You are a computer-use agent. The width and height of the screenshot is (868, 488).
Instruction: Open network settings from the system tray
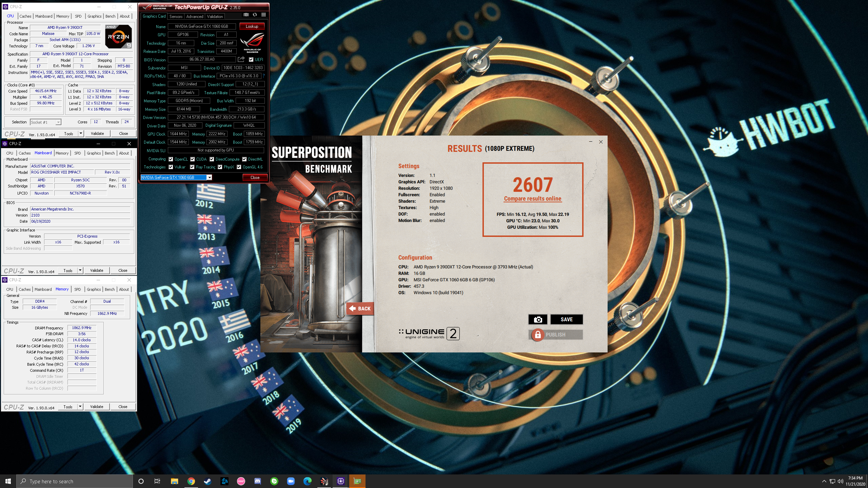click(832, 481)
